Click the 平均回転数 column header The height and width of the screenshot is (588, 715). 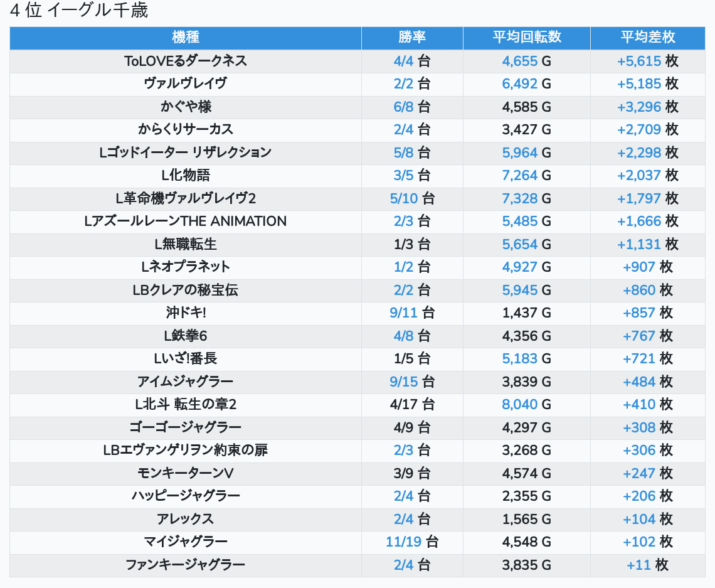click(526, 37)
